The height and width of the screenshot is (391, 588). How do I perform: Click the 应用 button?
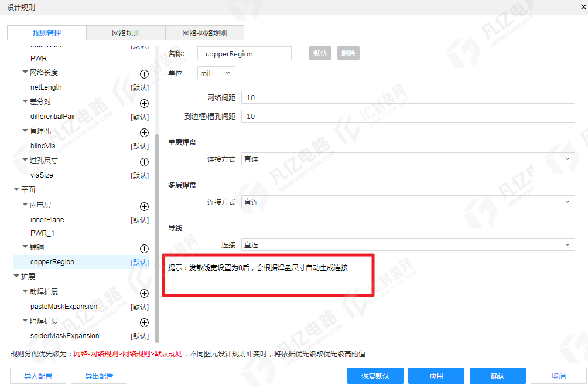pos(436,376)
